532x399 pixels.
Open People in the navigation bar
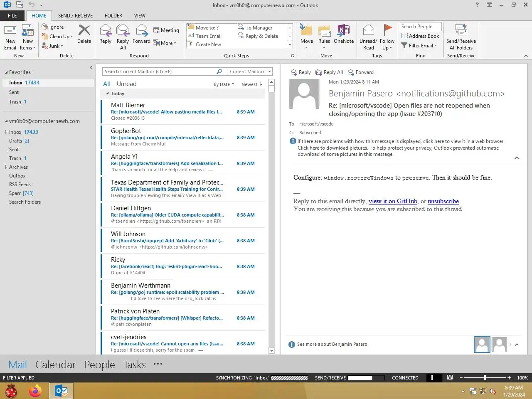(x=100, y=365)
